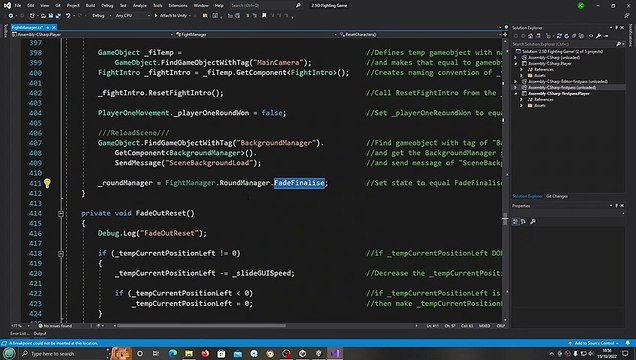Click the lightbulb quick actions icon
636x360 pixels.
[47, 183]
